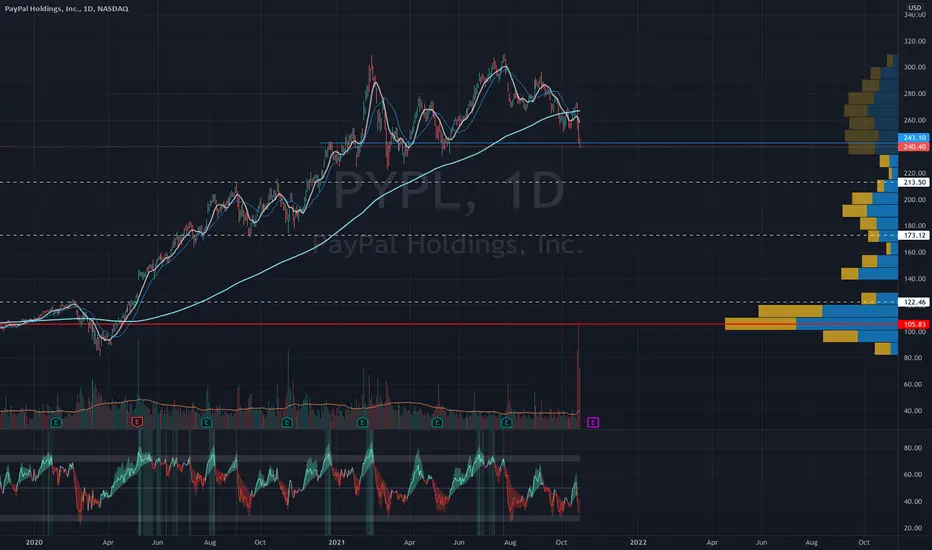Click the 200.00 value on the price axis

point(915,200)
